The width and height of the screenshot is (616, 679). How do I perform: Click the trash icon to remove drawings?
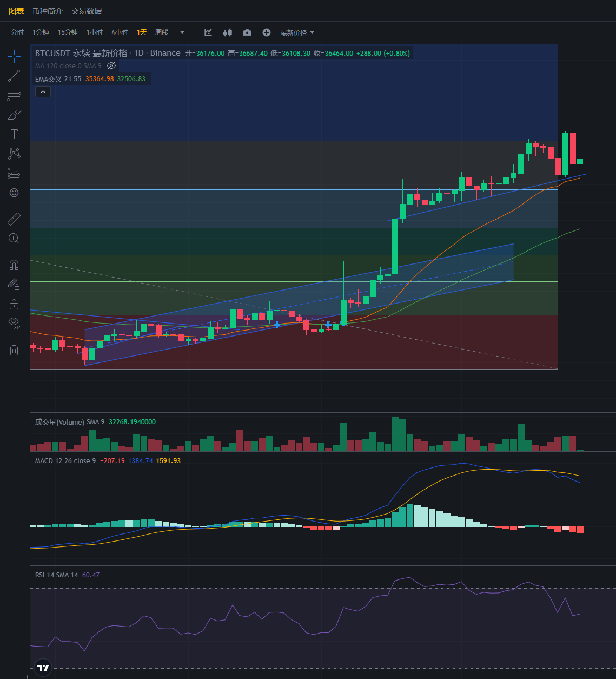[14, 350]
